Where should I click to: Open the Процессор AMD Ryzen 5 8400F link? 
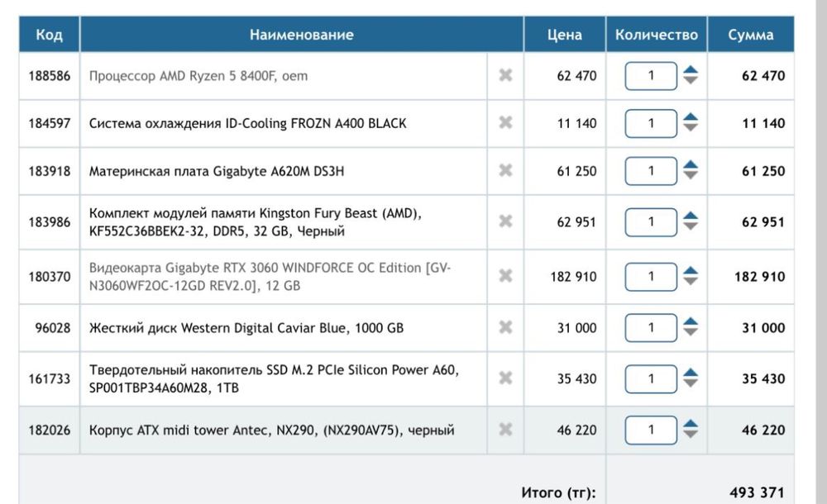[x=198, y=76]
